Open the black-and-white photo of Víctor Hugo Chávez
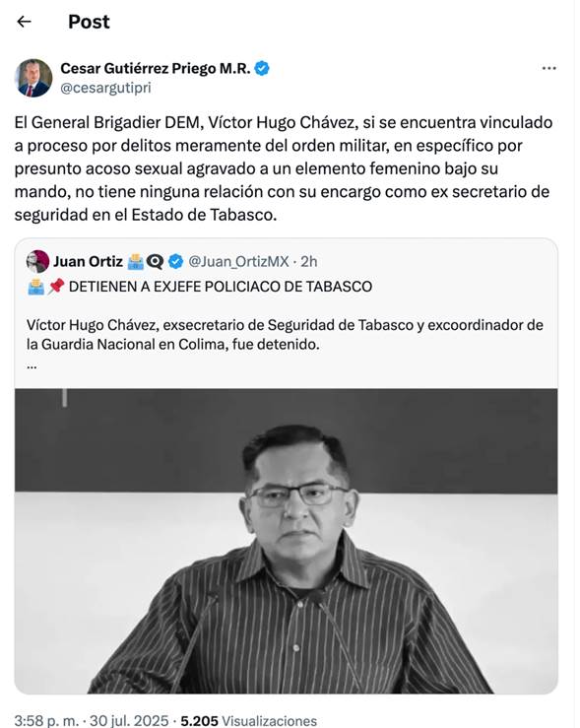The image size is (580, 728). pyautogui.click(x=287, y=541)
